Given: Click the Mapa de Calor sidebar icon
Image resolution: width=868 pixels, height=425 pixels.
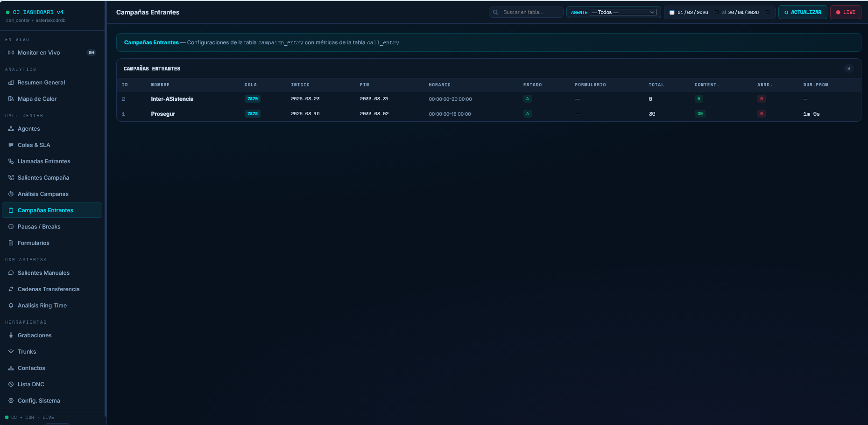Looking at the screenshot, I should (11, 99).
